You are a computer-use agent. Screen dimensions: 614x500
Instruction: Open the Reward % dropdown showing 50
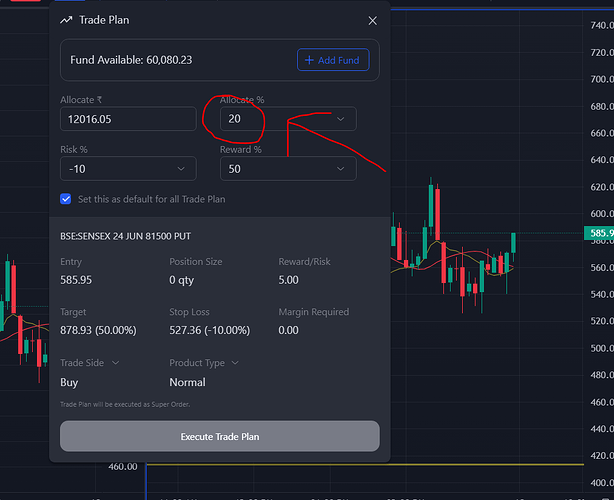click(341, 169)
